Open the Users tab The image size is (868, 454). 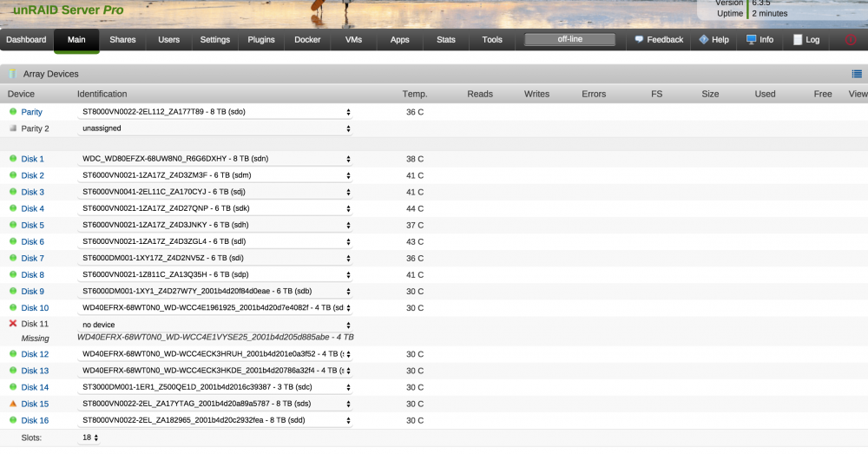(x=169, y=40)
